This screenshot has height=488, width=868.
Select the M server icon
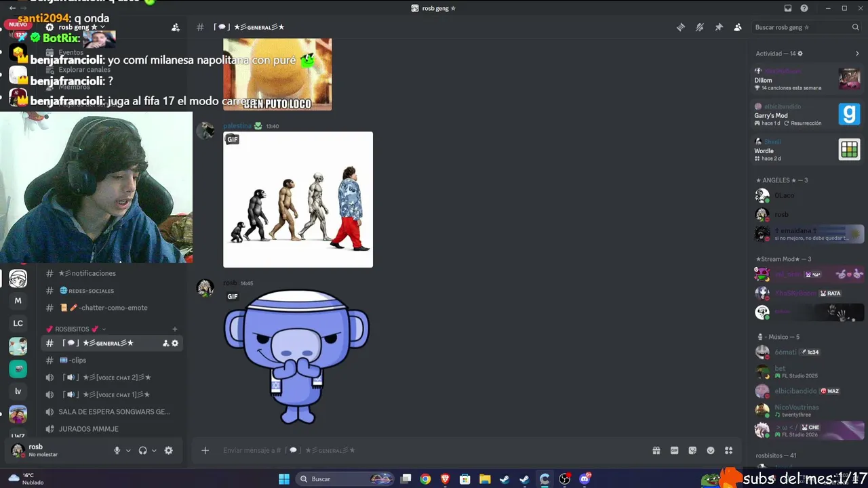[18, 301]
